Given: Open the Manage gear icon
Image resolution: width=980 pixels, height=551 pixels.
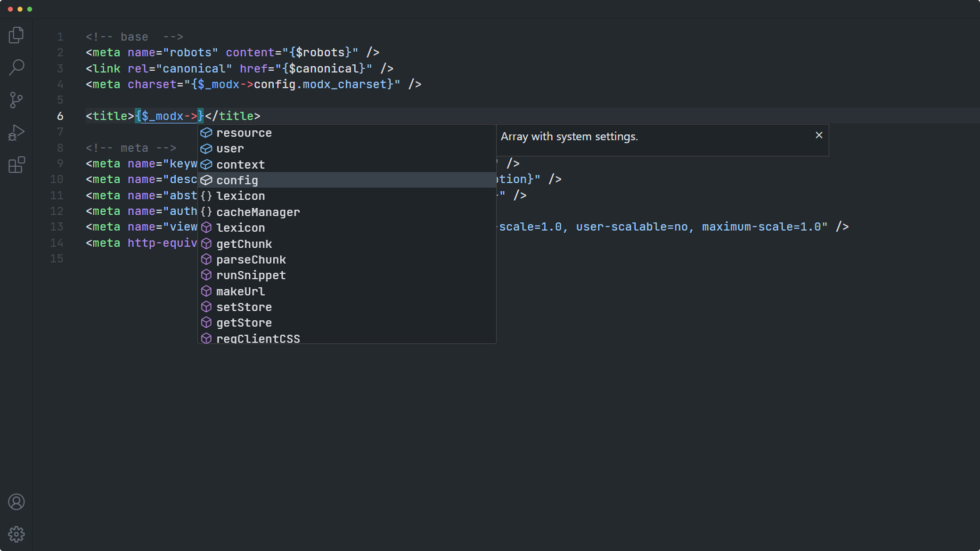Looking at the screenshot, I should [16, 534].
